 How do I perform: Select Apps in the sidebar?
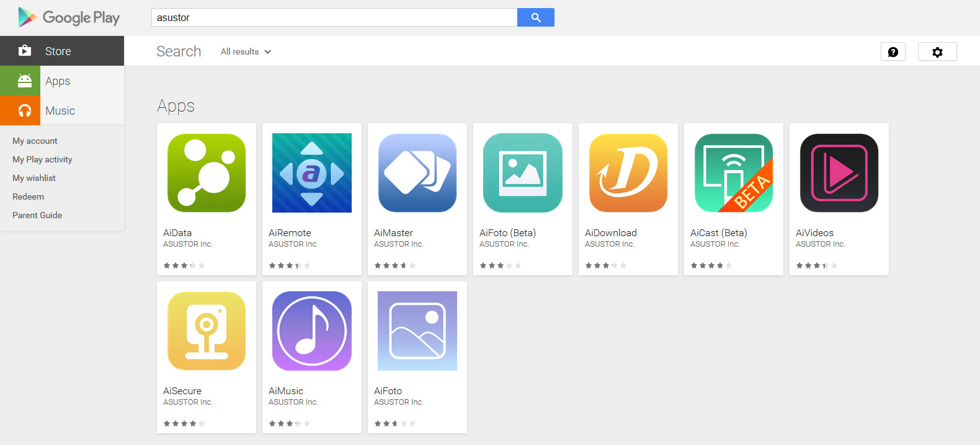62,81
